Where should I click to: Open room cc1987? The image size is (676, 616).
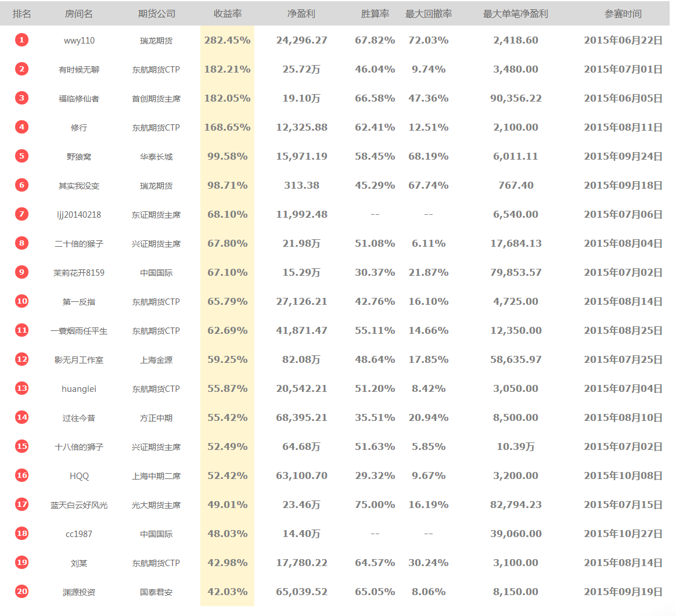(79, 534)
